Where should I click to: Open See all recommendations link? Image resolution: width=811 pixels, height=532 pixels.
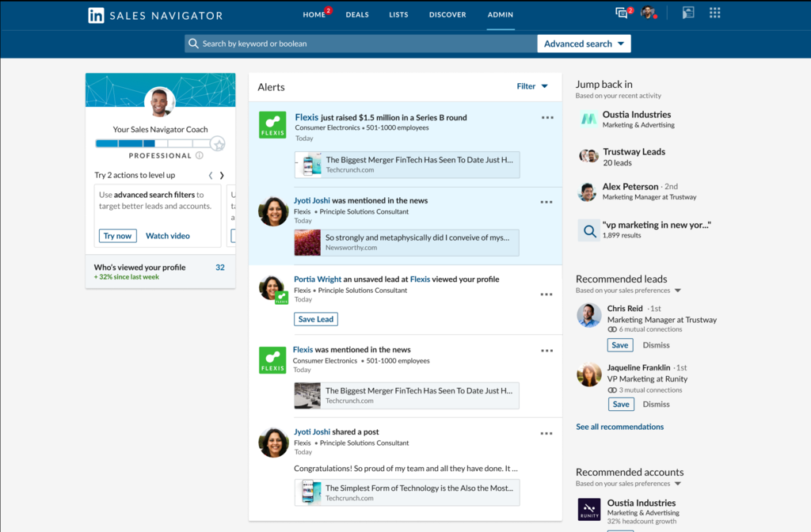pos(619,426)
